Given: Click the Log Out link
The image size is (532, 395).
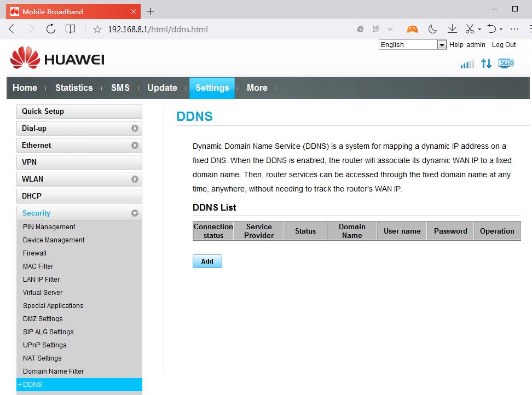Looking at the screenshot, I should (x=504, y=45).
